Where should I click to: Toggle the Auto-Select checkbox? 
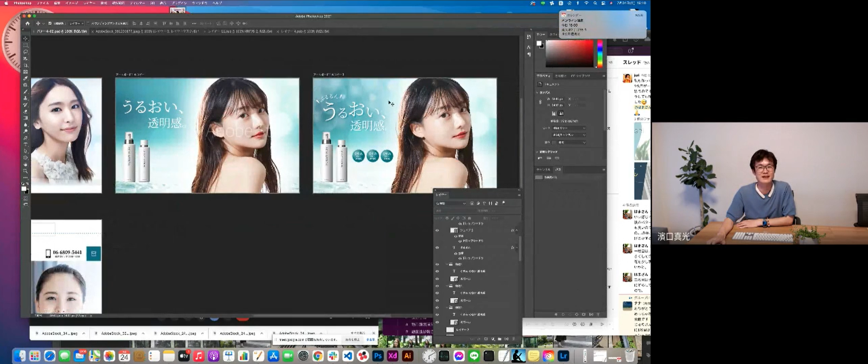pyautogui.click(x=50, y=23)
